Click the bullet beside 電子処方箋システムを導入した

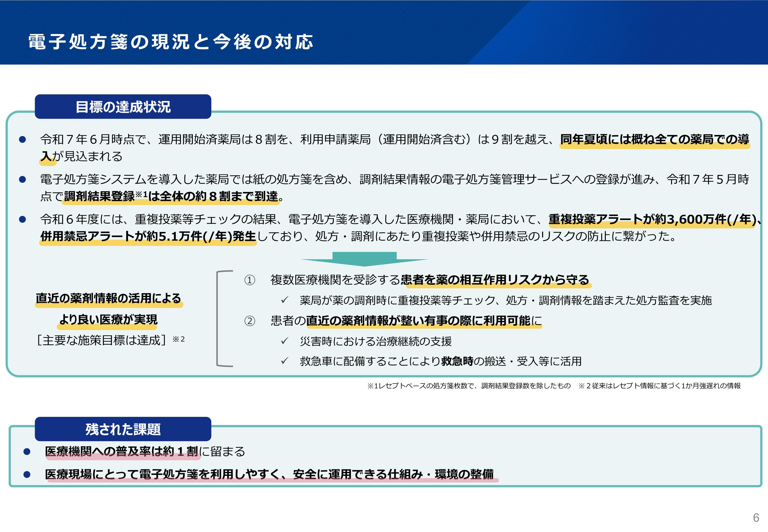[x=23, y=179]
